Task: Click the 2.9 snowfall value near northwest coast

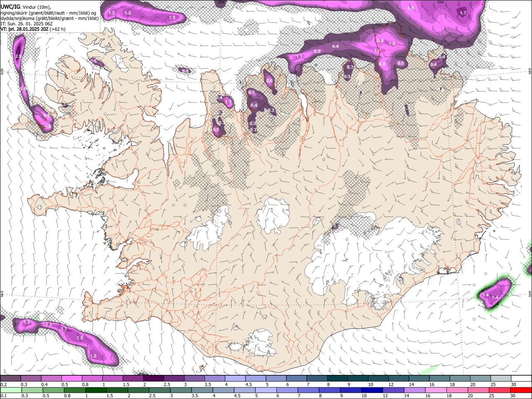Action: [18, 56]
